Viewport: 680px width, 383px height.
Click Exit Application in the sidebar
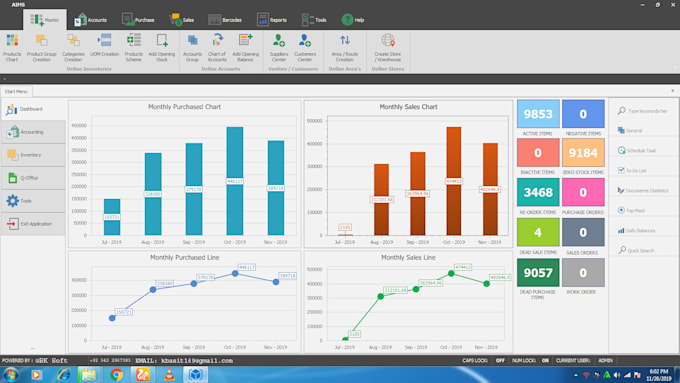point(33,224)
